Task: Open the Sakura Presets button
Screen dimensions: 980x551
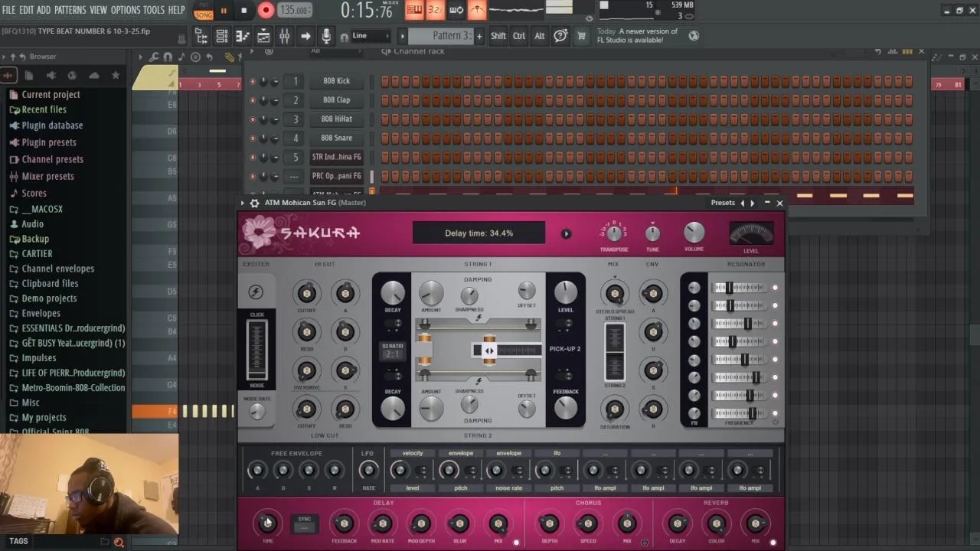Action: (723, 203)
